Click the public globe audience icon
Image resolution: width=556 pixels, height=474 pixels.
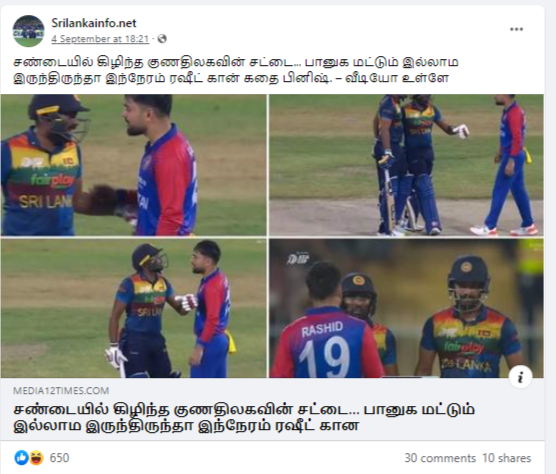point(162,39)
